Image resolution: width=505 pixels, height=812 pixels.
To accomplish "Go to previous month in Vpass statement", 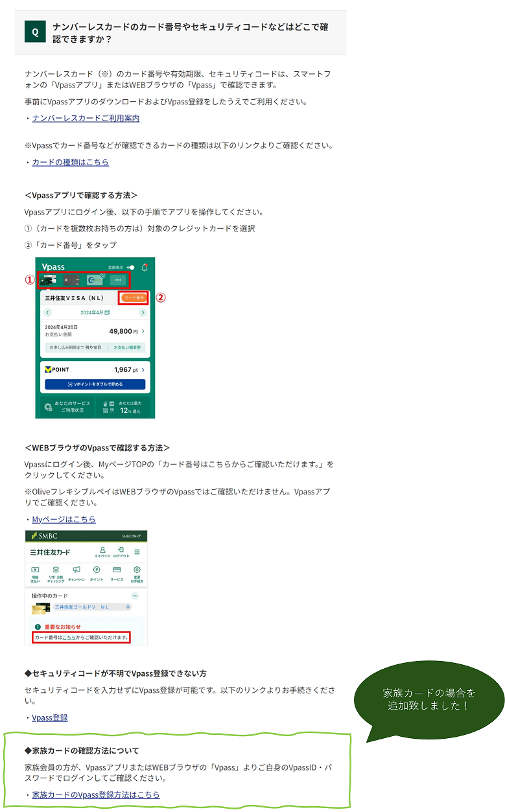I will (47, 312).
